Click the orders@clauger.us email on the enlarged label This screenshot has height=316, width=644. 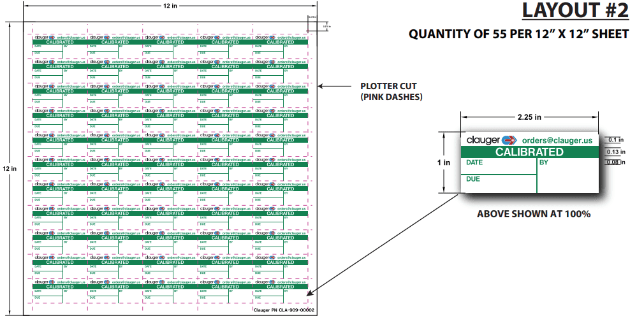(x=557, y=140)
